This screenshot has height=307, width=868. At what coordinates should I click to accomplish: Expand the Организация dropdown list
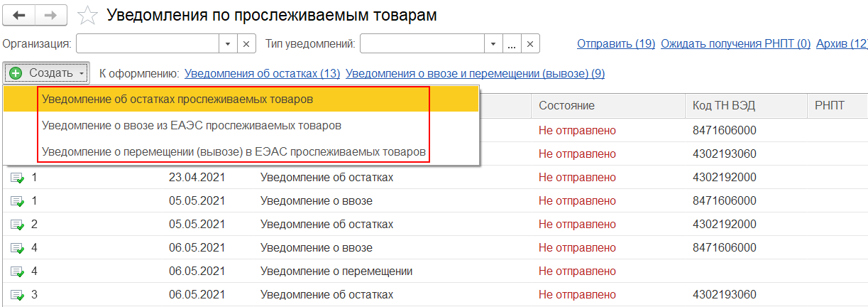coord(228,44)
